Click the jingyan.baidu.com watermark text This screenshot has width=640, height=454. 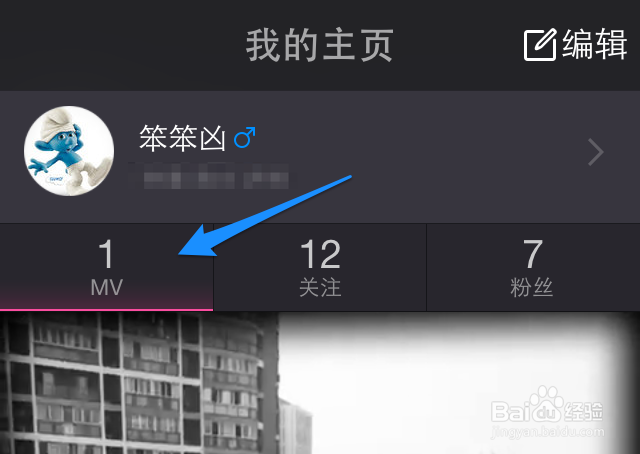click(548, 432)
